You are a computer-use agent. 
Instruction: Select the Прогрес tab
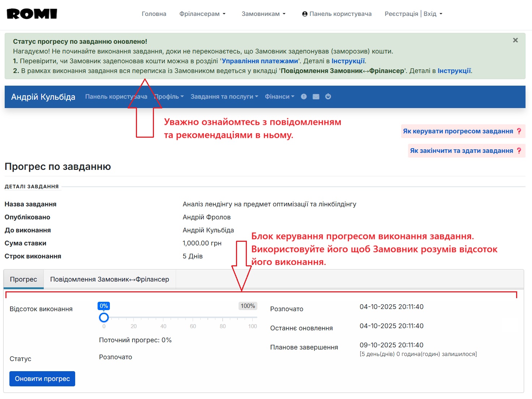23,279
